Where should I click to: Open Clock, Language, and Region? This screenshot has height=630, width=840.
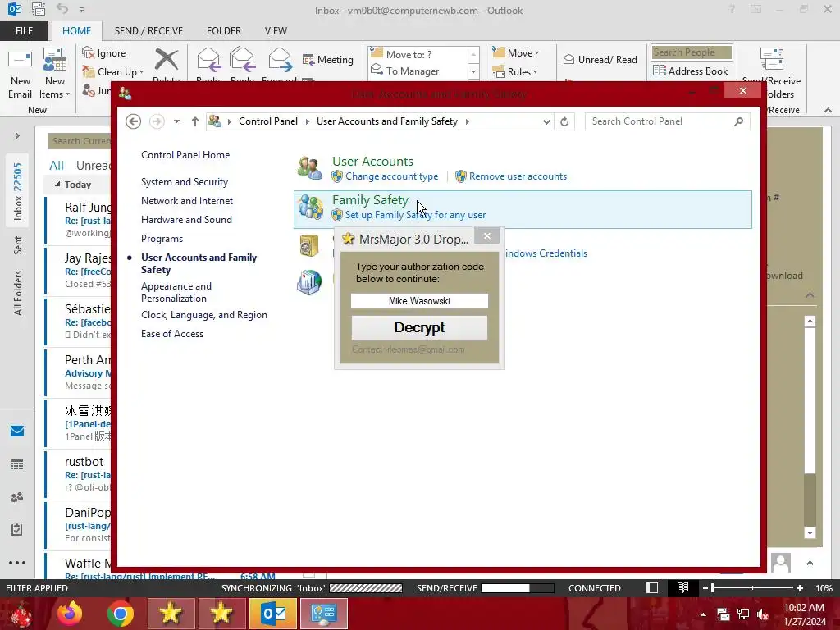coord(204,315)
